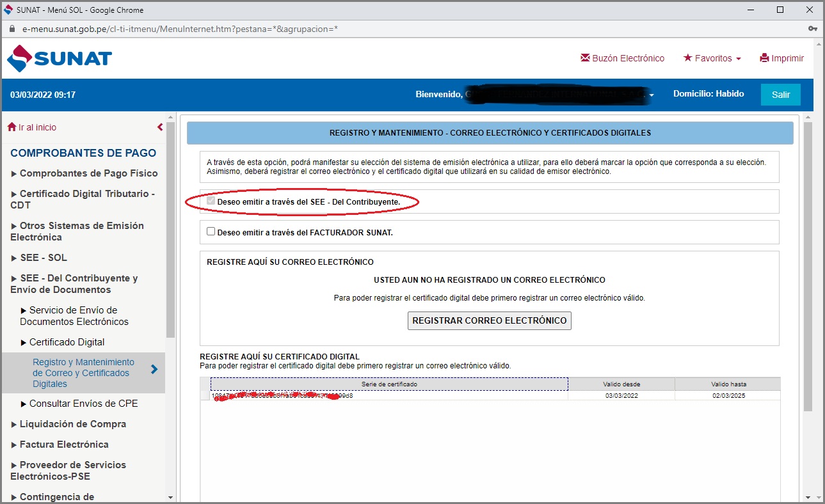Expand Servicio de Envío de Documentos Electrónicos
The width and height of the screenshot is (825, 504).
74,316
